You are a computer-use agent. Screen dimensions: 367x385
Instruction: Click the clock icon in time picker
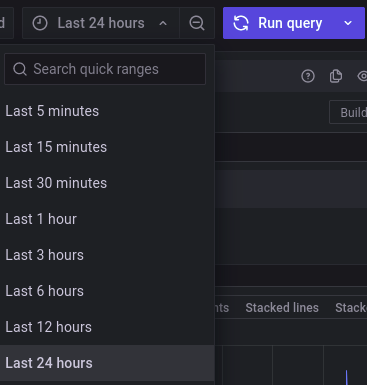(40, 24)
